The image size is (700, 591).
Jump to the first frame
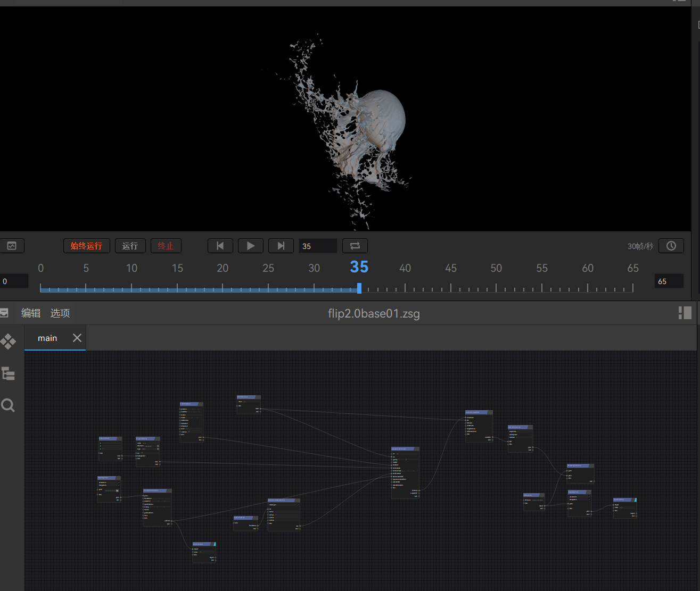coord(220,246)
